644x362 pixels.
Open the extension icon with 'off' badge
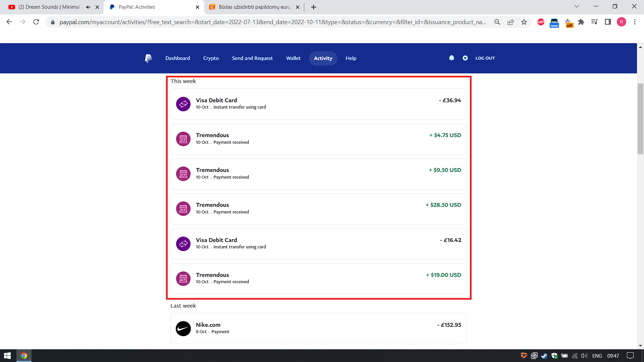tap(569, 23)
